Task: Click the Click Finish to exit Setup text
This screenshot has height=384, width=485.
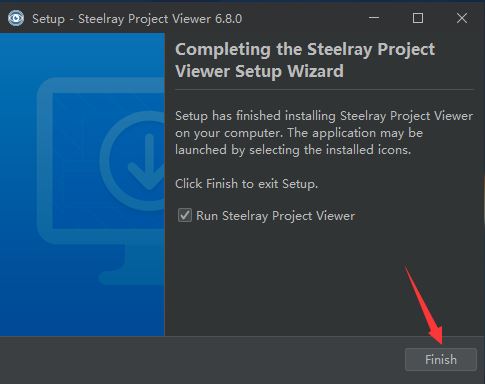Action: (x=246, y=184)
